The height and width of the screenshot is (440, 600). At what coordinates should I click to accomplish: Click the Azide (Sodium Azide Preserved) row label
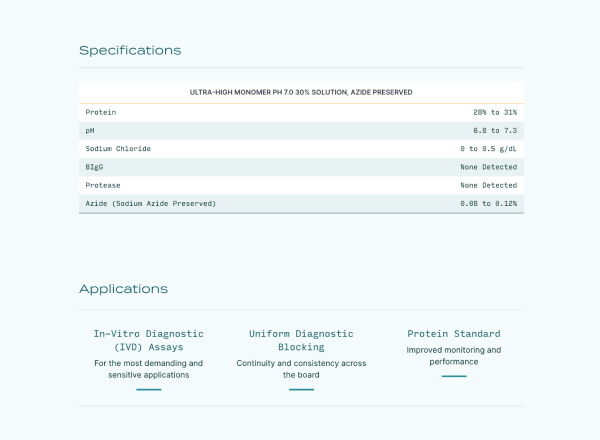click(x=150, y=203)
